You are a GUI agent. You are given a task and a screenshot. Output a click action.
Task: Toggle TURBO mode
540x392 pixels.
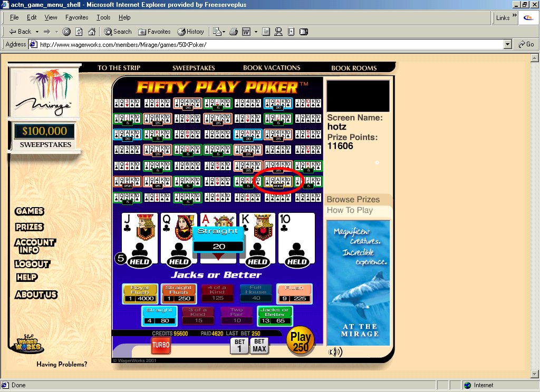[161, 345]
